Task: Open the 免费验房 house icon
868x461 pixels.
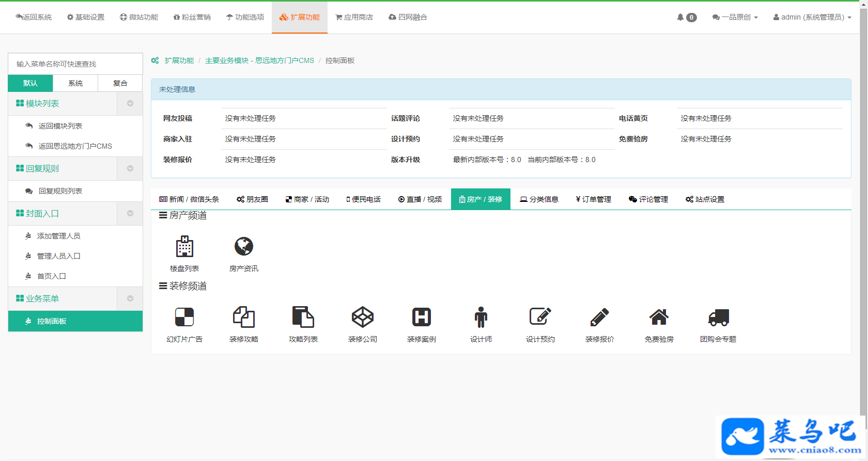Action: [659, 317]
